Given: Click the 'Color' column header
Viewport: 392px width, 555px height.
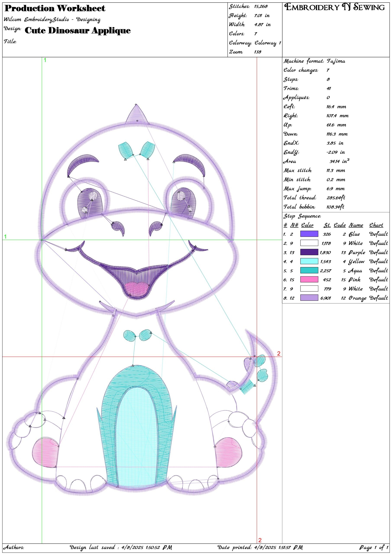Looking at the screenshot, I should (307, 225).
